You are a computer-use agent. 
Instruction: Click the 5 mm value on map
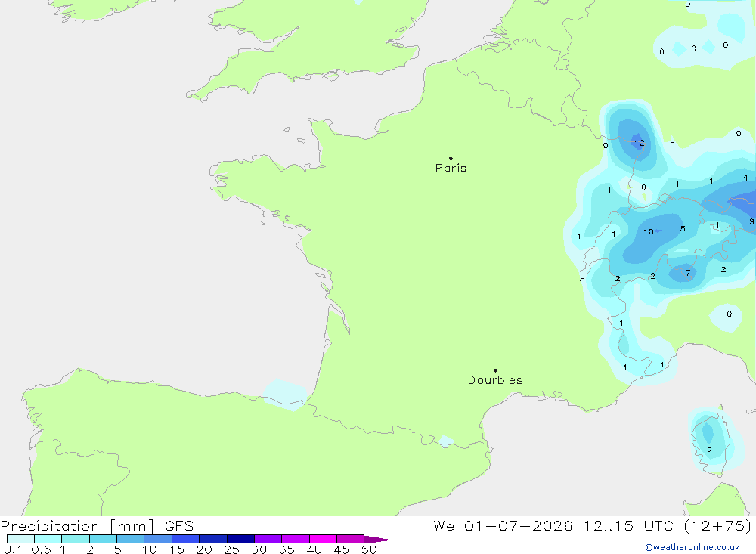(x=683, y=228)
